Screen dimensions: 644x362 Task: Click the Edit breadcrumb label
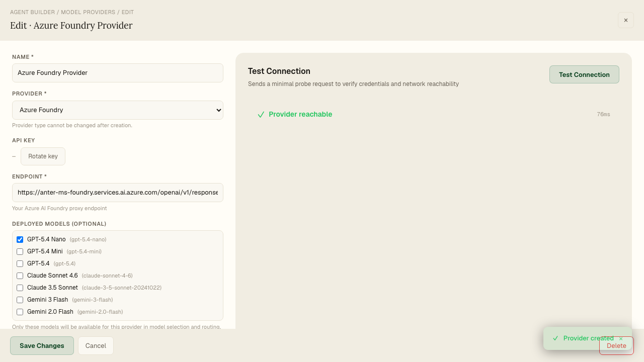(x=128, y=12)
